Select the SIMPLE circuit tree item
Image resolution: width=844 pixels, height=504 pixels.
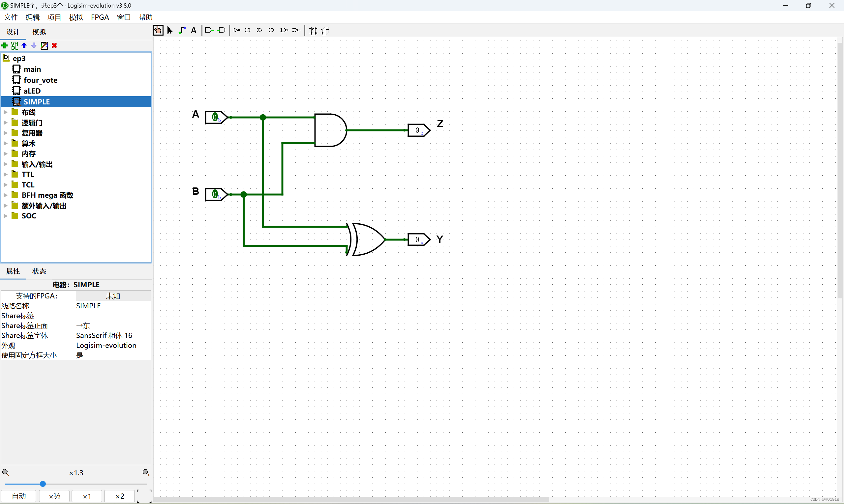pos(37,101)
